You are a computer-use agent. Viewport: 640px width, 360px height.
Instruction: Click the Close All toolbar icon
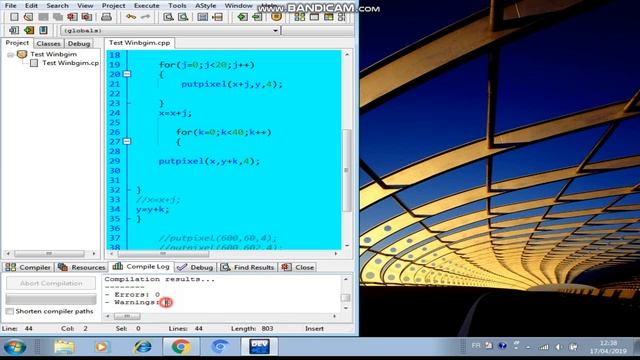[x=87, y=17]
